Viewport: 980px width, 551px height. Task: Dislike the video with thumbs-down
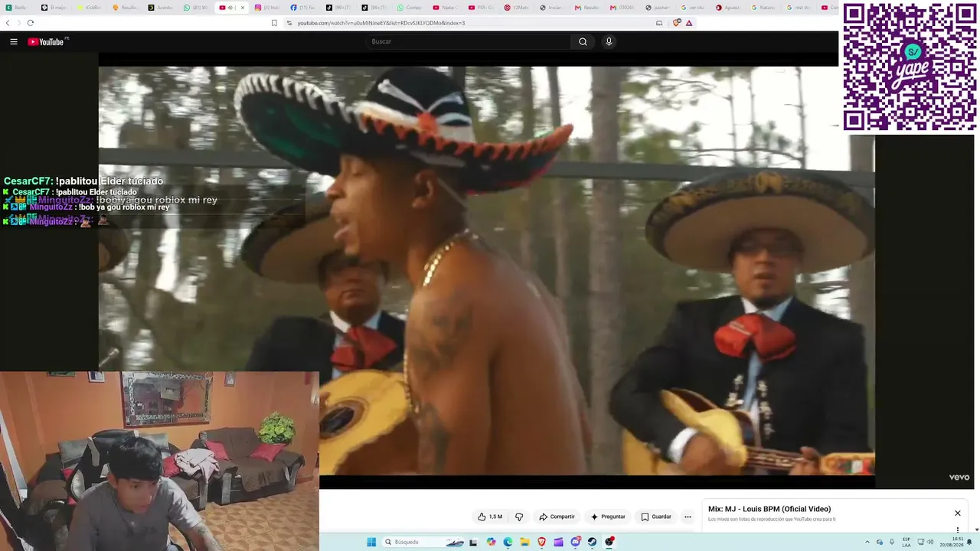pyautogui.click(x=519, y=517)
